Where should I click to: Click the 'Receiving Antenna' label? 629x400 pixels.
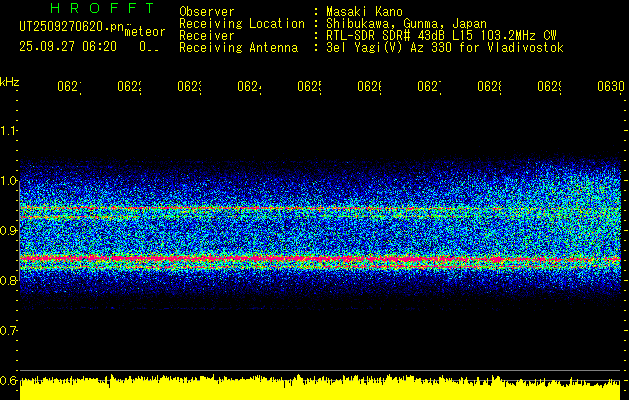coord(239,48)
